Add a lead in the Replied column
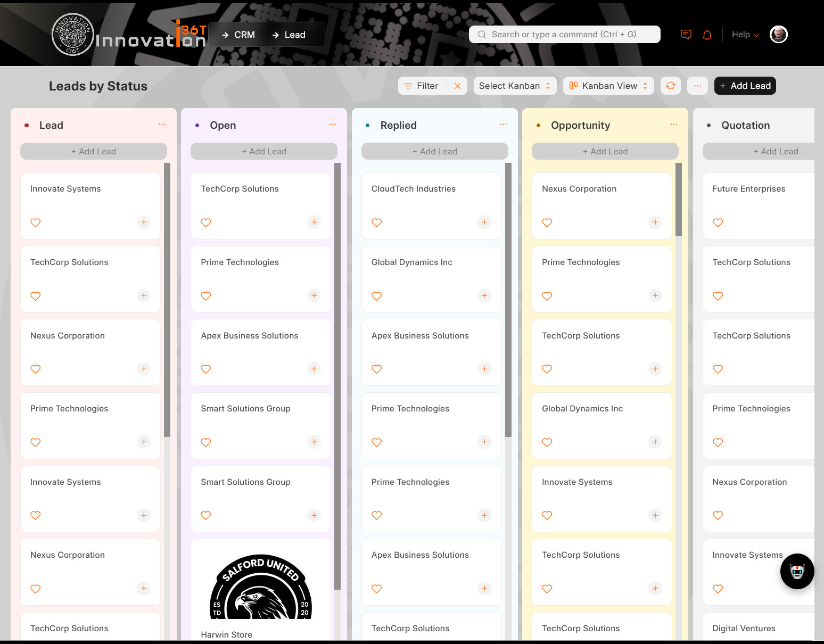Image resolution: width=824 pixels, height=644 pixels. [x=434, y=151]
